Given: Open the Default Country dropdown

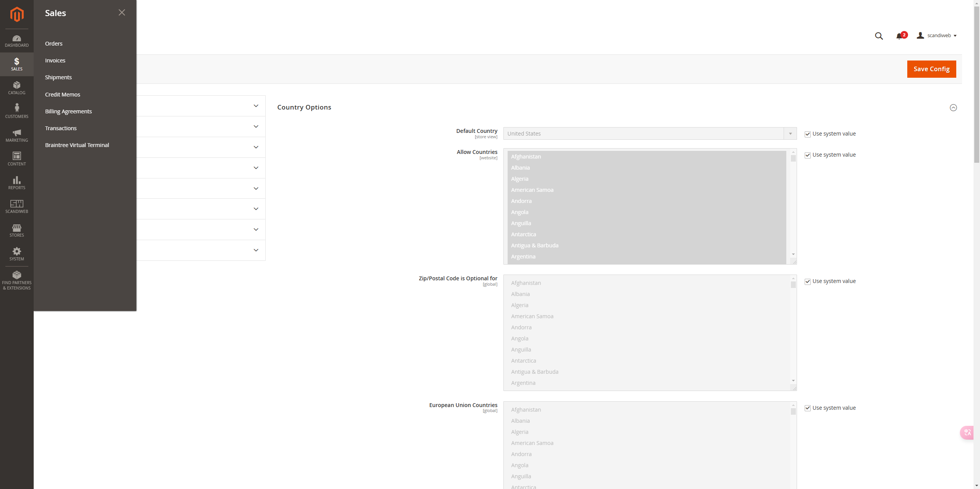Looking at the screenshot, I should [x=650, y=134].
